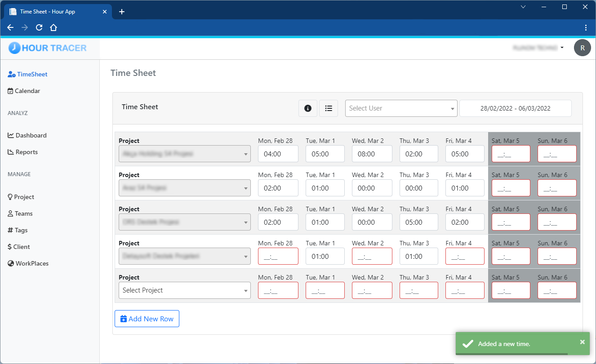Open third row project dropdown
The height and width of the screenshot is (364, 596).
click(x=185, y=222)
